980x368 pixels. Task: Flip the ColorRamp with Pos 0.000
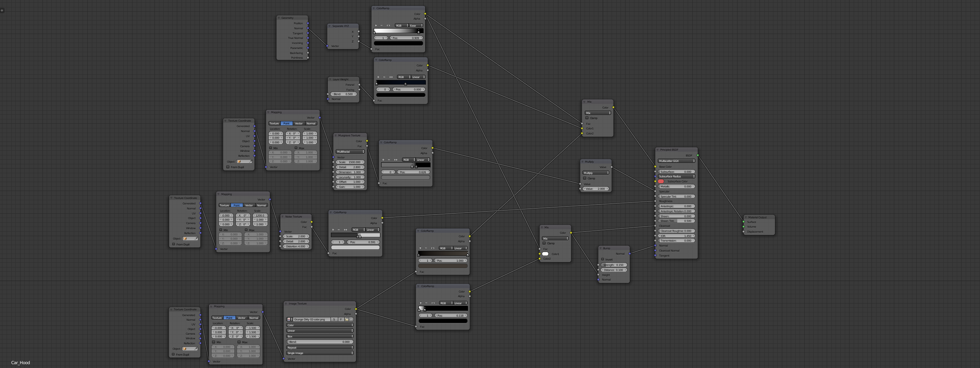[x=391, y=77]
